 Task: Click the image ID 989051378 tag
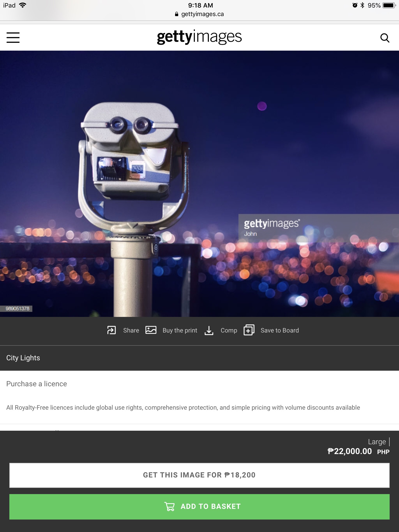point(17,309)
